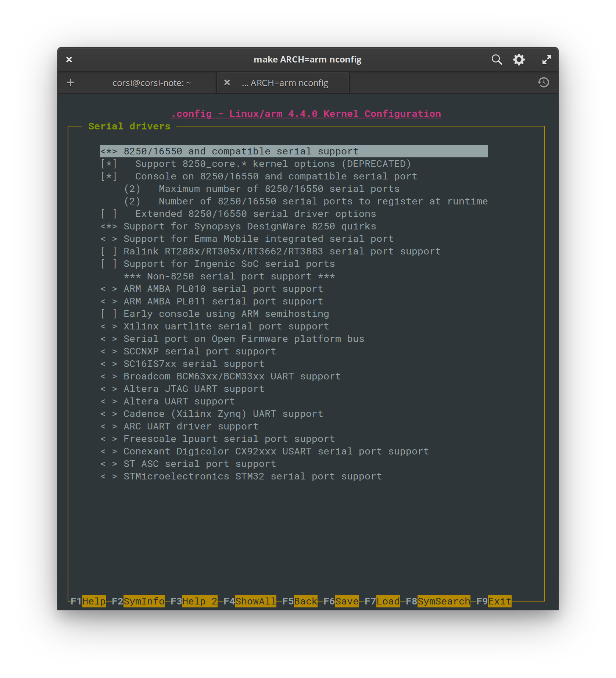This screenshot has height=678, width=616.
Task: Click the Serial drivers menu heading
Action: (x=129, y=126)
